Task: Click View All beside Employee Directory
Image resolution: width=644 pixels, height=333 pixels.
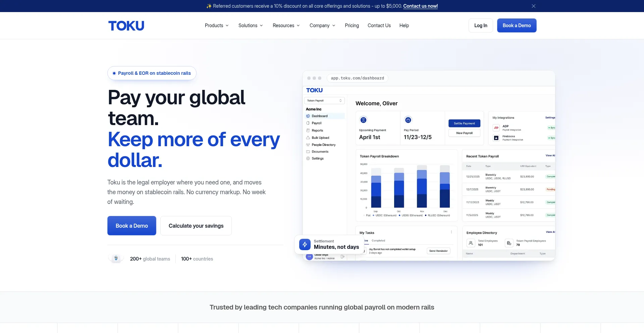Action: click(550, 232)
